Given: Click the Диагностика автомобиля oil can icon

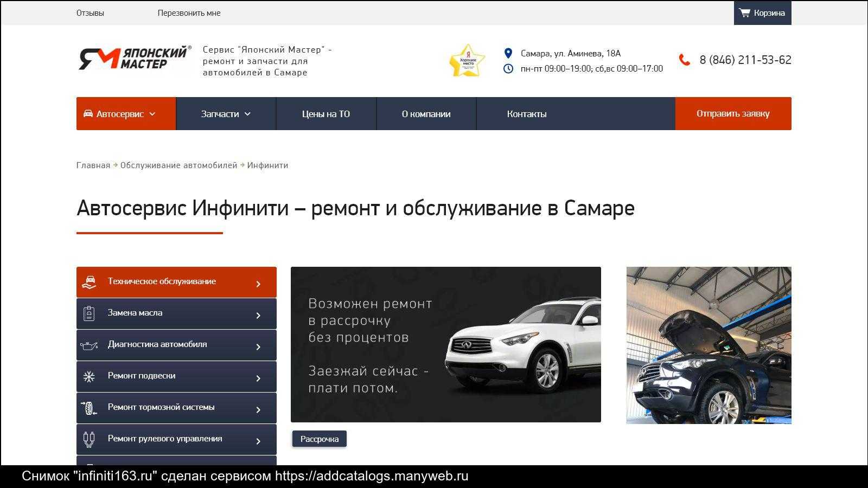Looking at the screenshot, I should [89, 345].
